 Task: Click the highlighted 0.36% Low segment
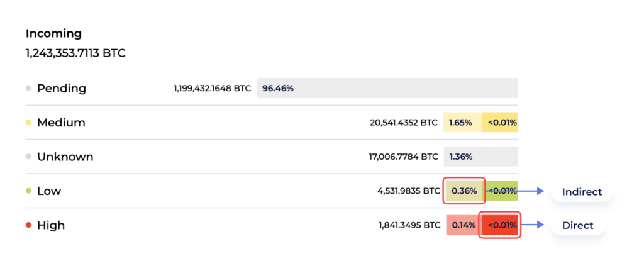[464, 191]
